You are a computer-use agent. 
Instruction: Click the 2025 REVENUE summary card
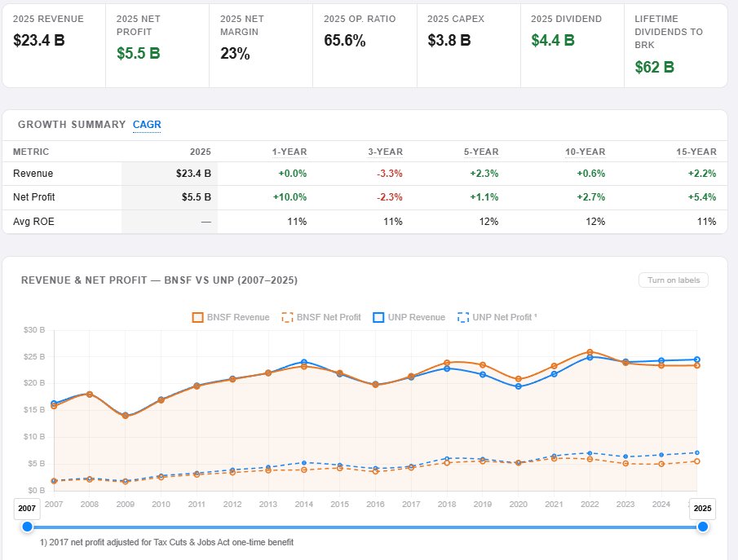pyautogui.click(x=54, y=46)
